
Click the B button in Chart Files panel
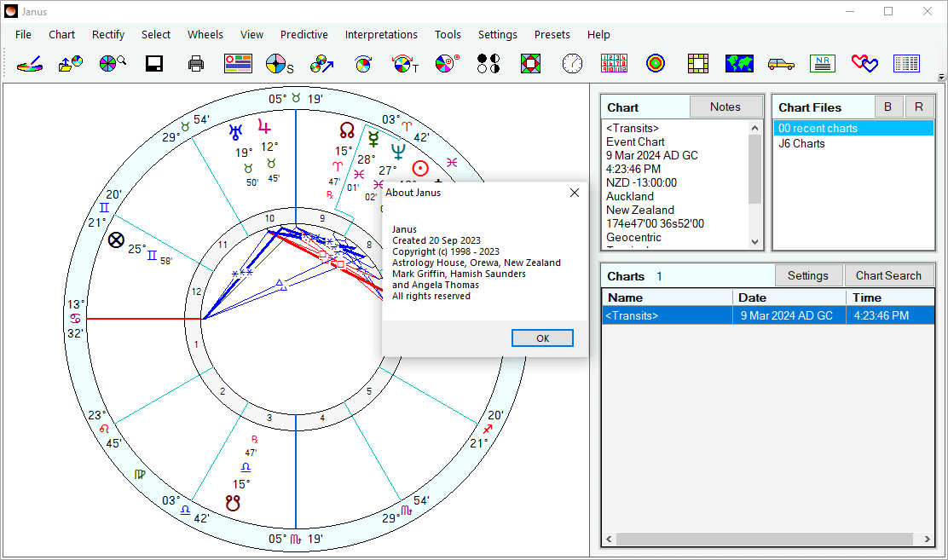point(888,106)
